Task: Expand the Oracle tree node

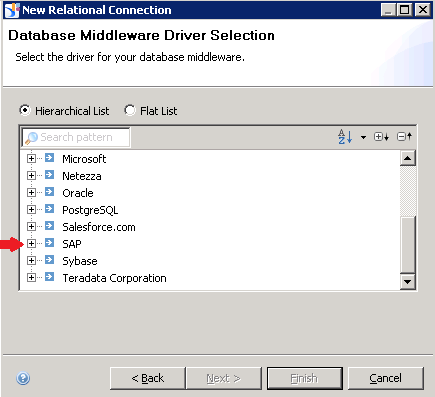Action: pyautogui.click(x=31, y=192)
